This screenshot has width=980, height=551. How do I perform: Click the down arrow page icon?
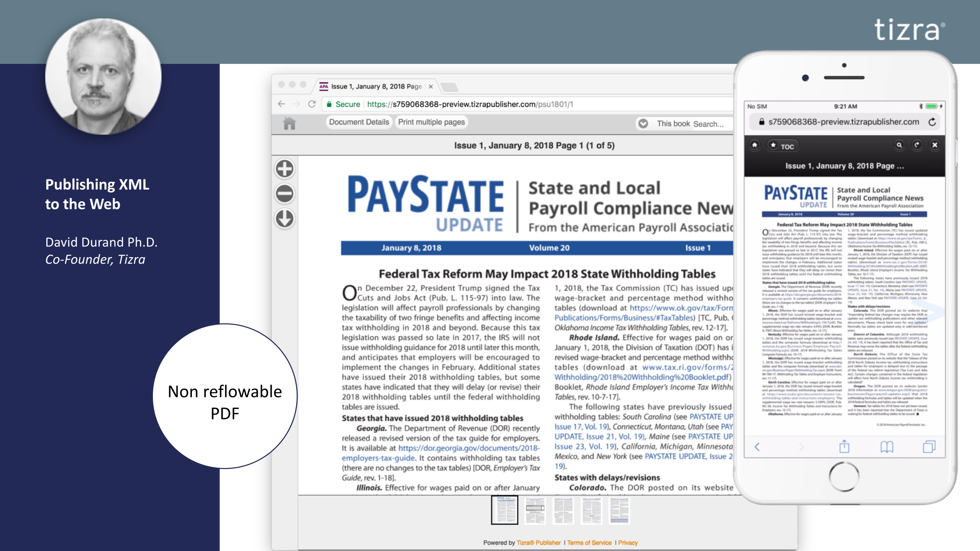[285, 218]
